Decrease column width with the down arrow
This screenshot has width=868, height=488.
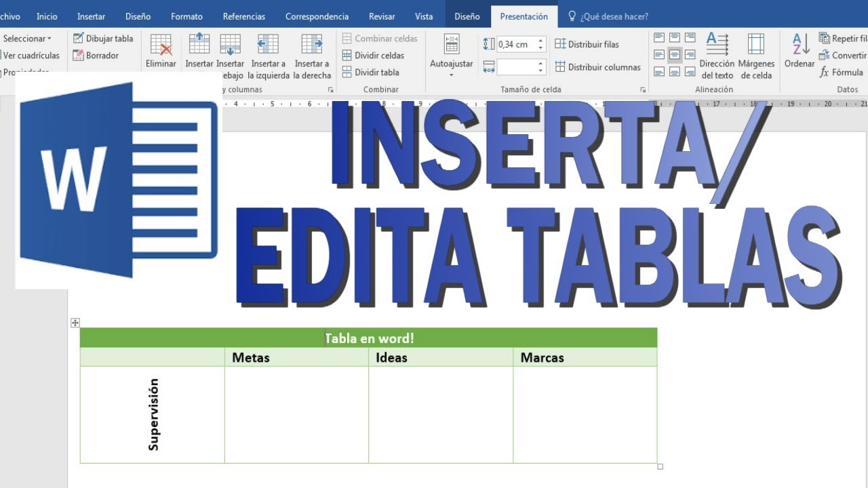coord(540,71)
